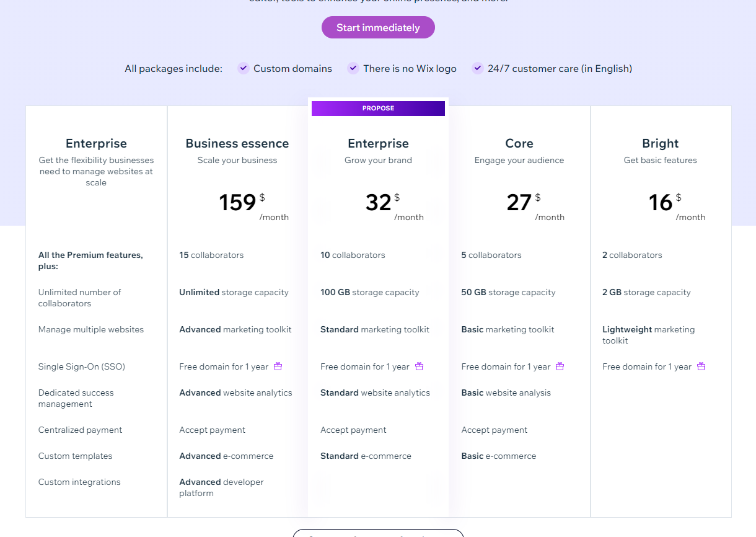The image size is (756, 537).
Task: Click 'Standard e-commerce' text
Action: [x=366, y=456]
